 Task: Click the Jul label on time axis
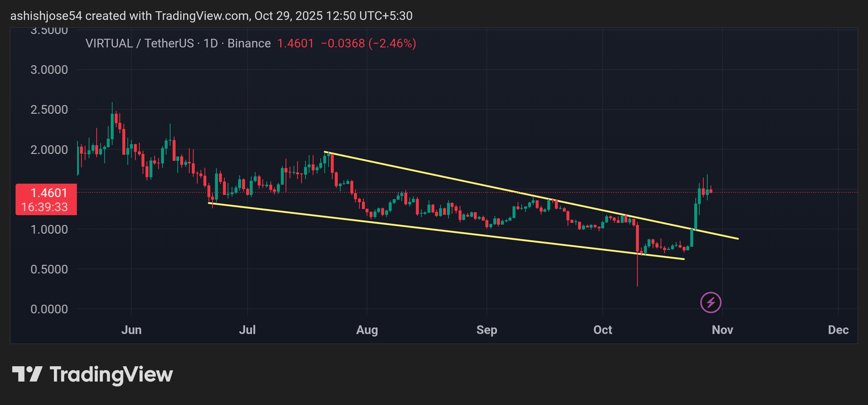coord(247,330)
